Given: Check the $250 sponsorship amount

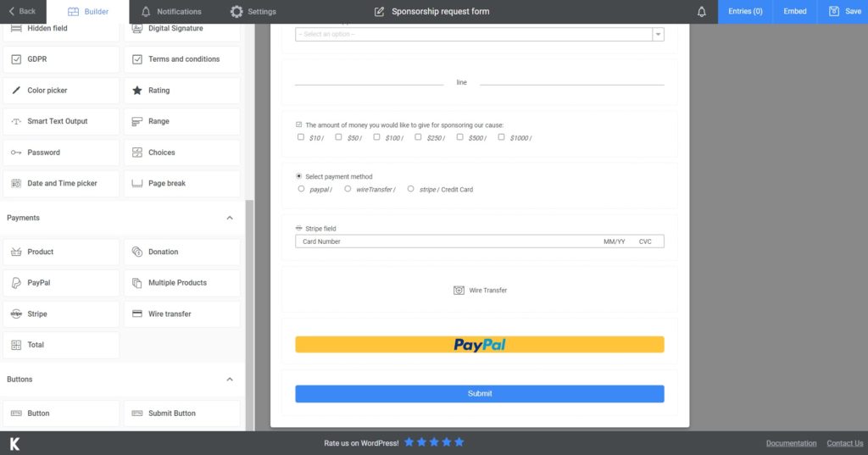Looking at the screenshot, I should point(418,136).
